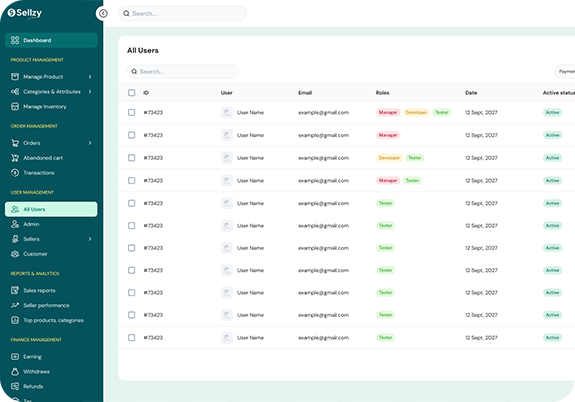Click the Seller performance chart icon
This screenshot has height=402, width=575.
pyautogui.click(x=15, y=305)
